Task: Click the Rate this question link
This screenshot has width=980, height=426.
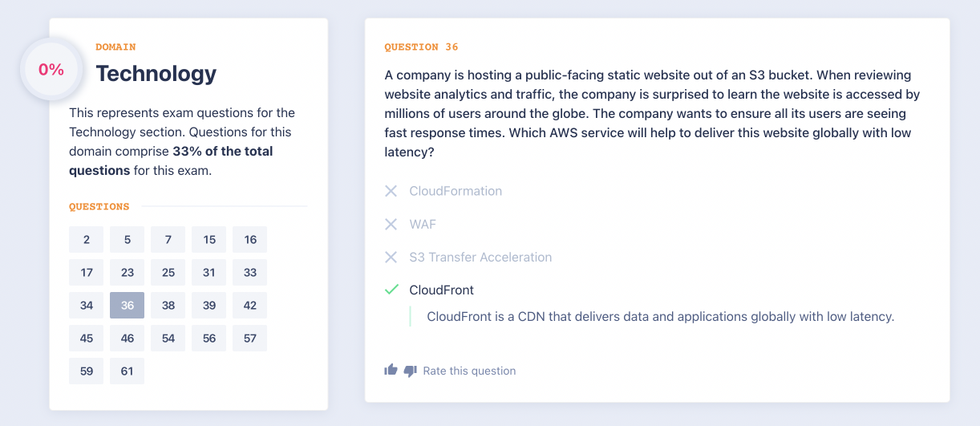Action: tap(469, 371)
